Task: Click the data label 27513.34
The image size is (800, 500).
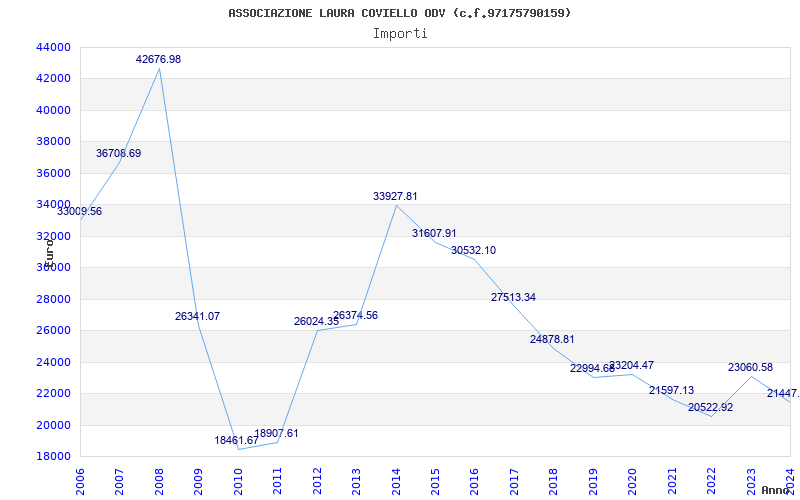Action: 513,297
